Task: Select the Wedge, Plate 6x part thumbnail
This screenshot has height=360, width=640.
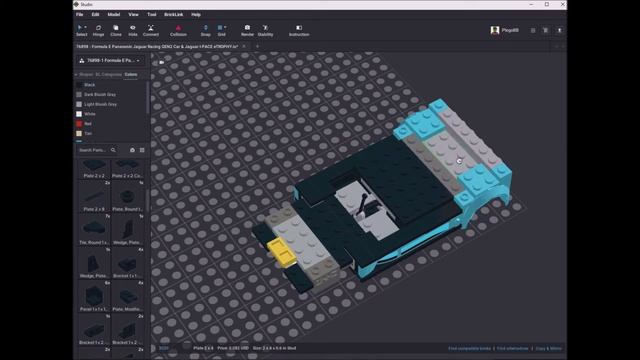Action: pos(94,263)
